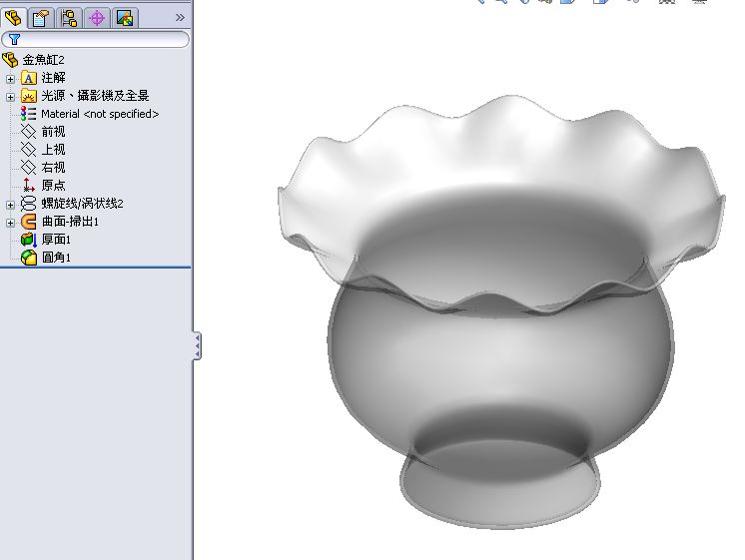Screen dimensions: 745x560
Task: Select the 右视 plane label
Action: coord(53,168)
